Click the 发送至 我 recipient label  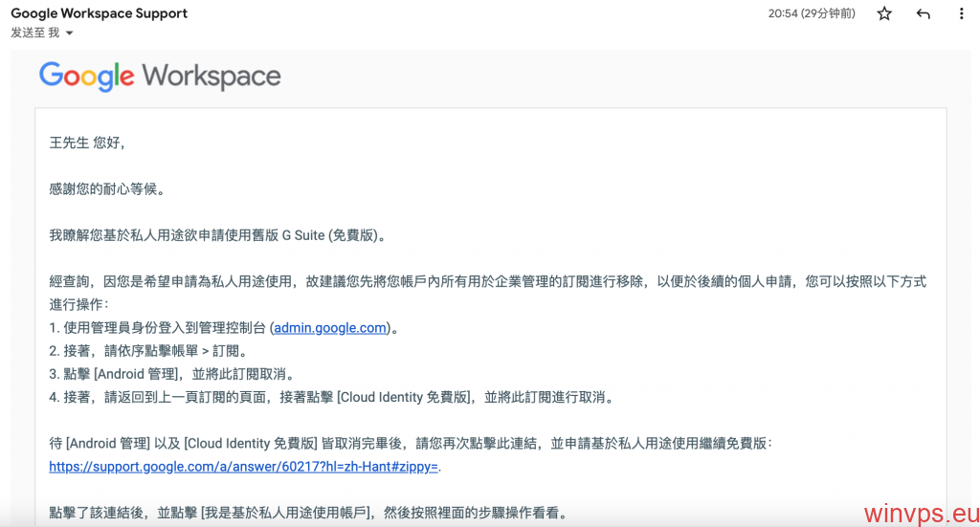(35, 33)
